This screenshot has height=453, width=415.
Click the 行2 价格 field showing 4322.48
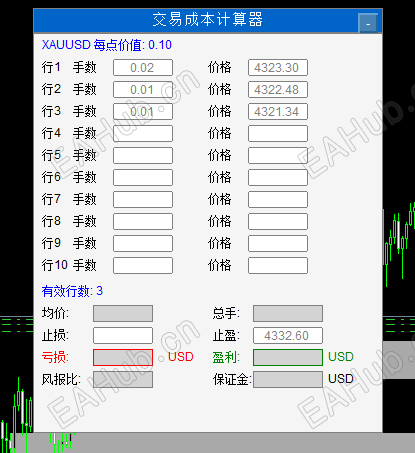[x=278, y=90]
